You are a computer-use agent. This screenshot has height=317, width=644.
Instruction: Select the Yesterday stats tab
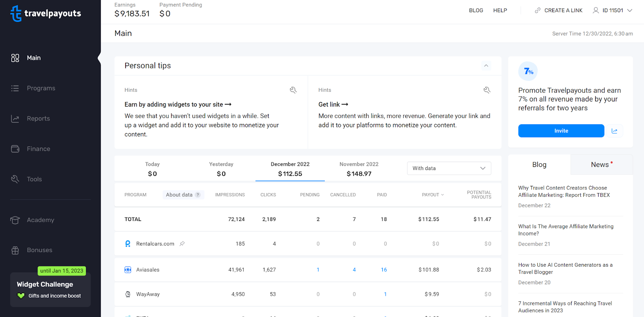(221, 169)
